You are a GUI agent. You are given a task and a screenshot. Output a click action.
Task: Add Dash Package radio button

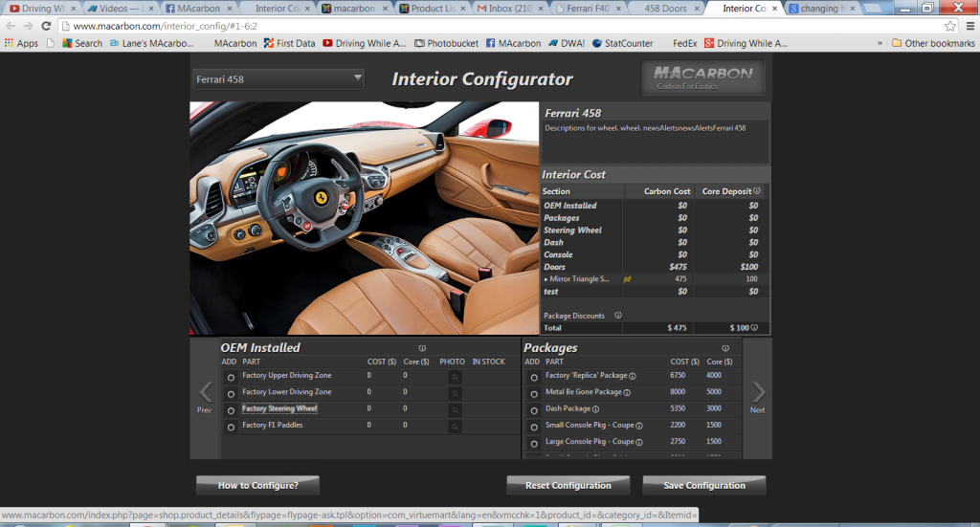tap(534, 410)
